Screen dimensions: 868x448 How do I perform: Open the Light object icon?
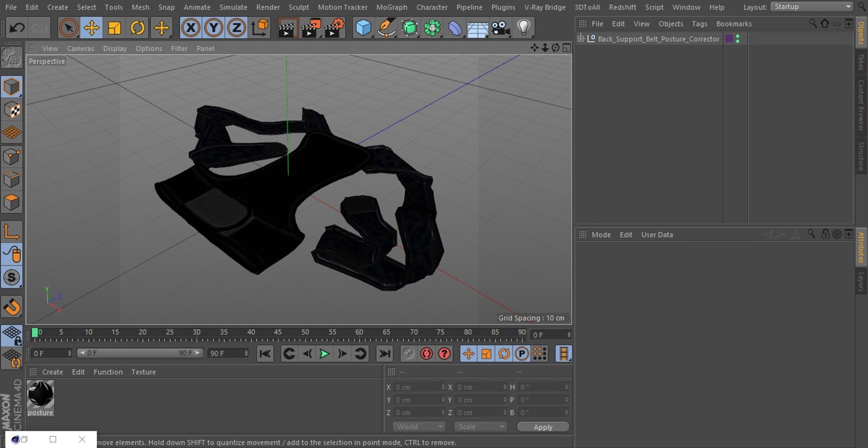(524, 28)
